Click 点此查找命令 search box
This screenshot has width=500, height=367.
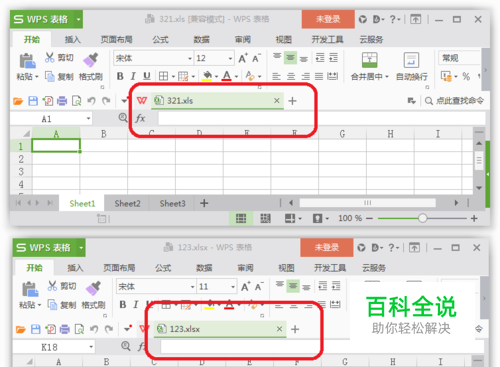(x=455, y=101)
